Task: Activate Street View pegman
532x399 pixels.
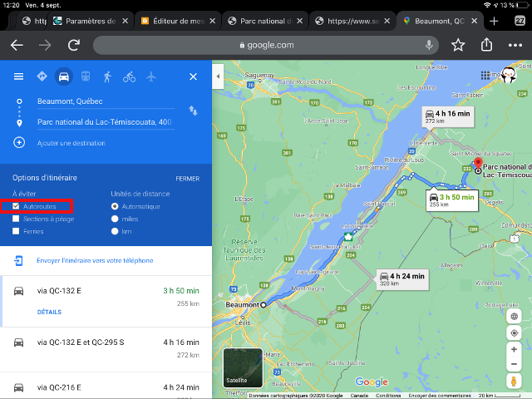Action: (514, 381)
